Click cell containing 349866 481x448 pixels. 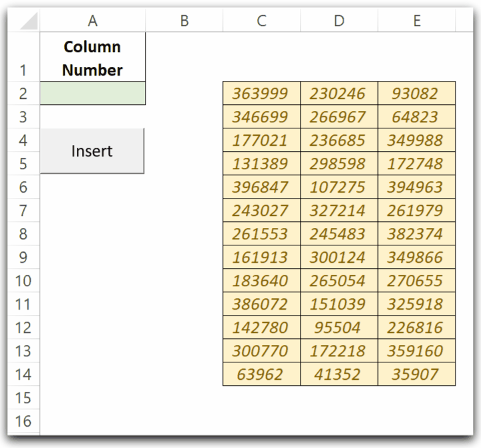[417, 257]
